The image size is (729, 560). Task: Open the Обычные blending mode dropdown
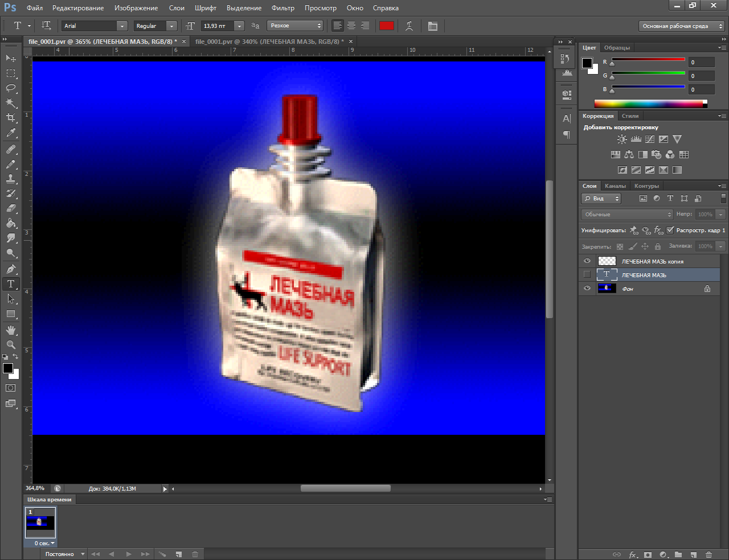pyautogui.click(x=627, y=215)
